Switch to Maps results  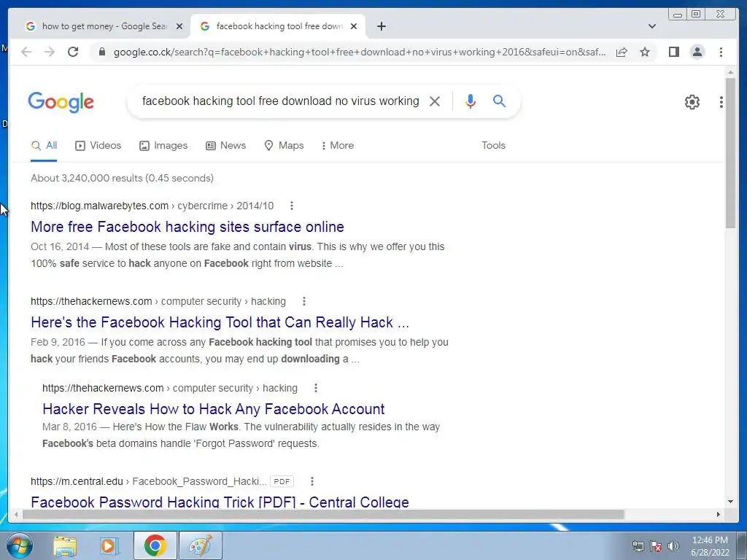coord(284,146)
